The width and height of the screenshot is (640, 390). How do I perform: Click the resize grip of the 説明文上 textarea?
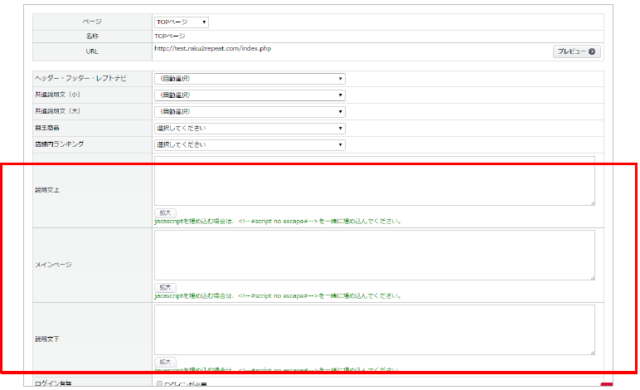click(x=592, y=203)
